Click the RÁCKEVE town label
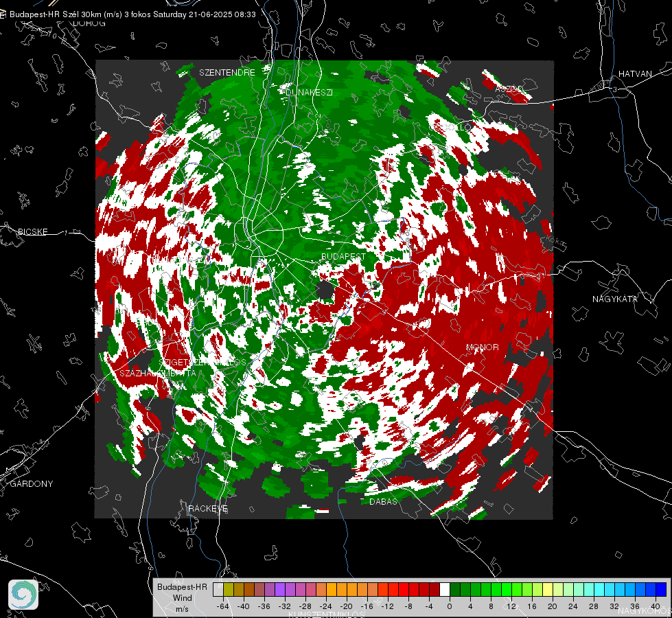This screenshot has height=618, width=672. 208,508
